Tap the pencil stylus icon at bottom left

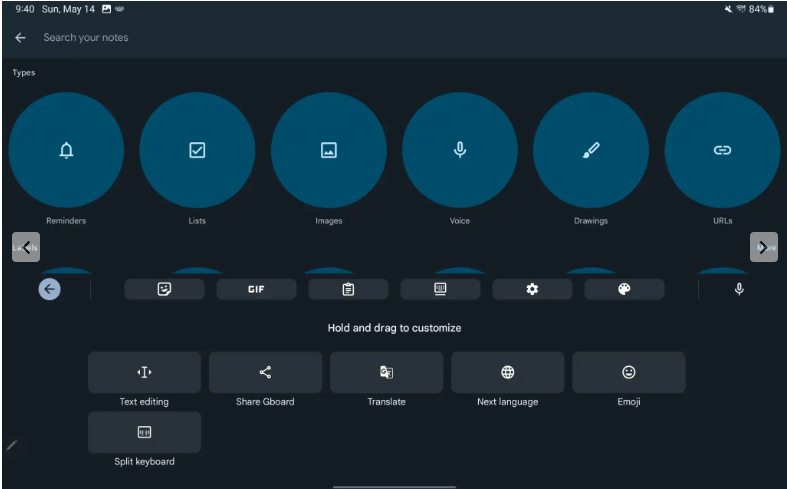(x=12, y=445)
